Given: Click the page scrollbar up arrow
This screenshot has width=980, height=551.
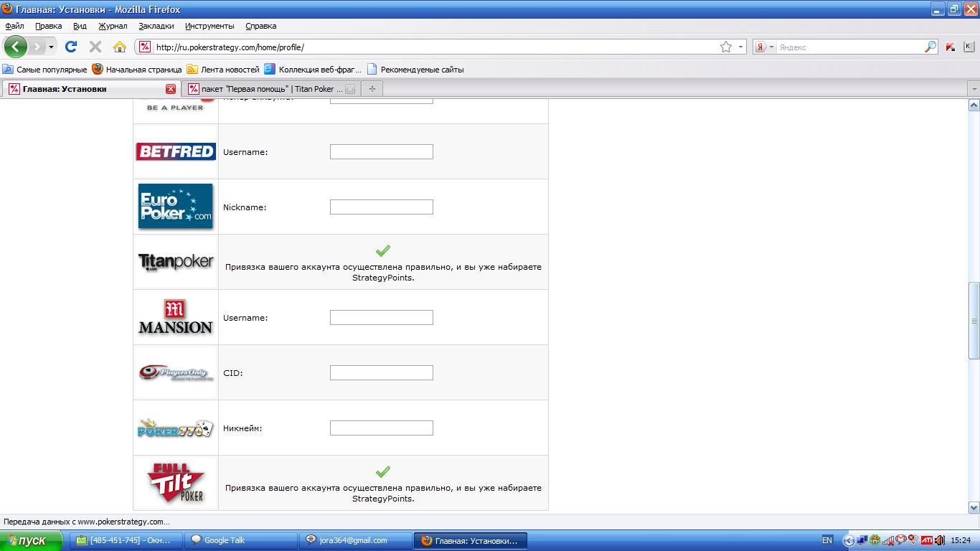Looking at the screenshot, I should pyautogui.click(x=974, y=105).
